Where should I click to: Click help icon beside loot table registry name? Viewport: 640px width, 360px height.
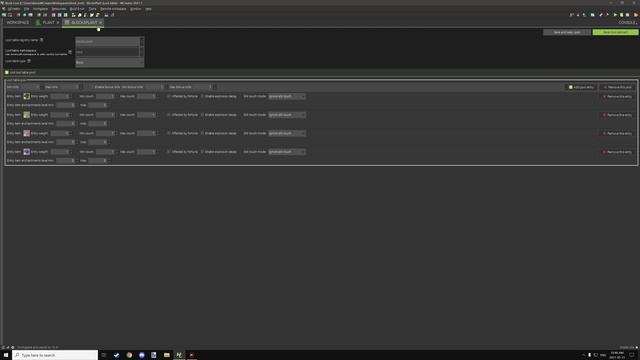(x=42, y=40)
